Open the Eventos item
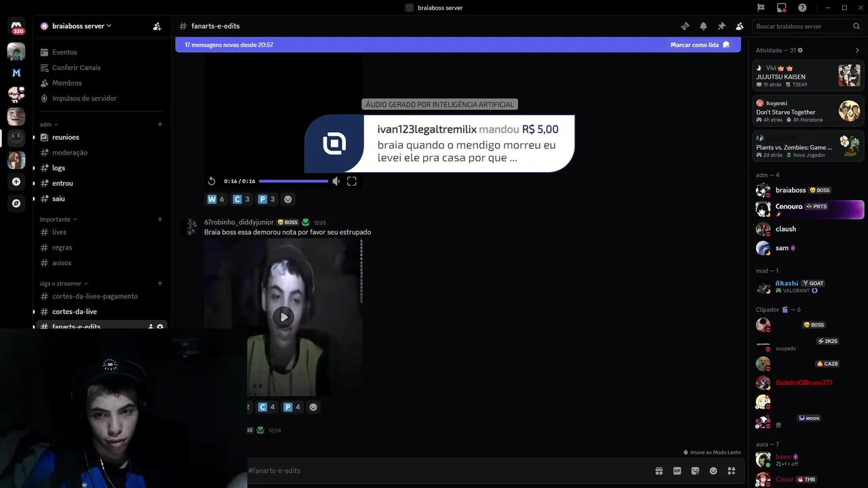Screen dimensions: 868x488 pyautogui.click(x=102, y=52)
